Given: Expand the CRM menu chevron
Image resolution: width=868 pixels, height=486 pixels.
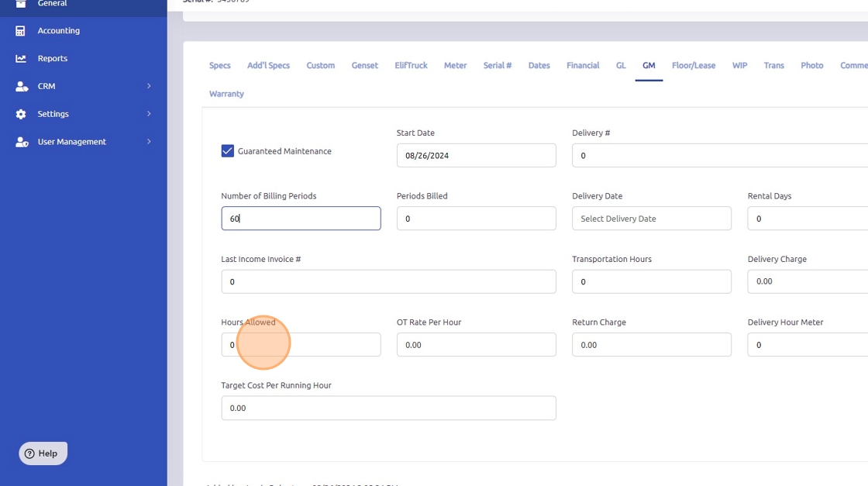Looking at the screenshot, I should pos(149,86).
